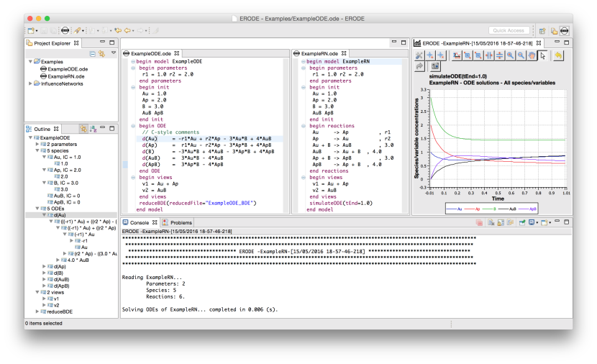Select the arrow pointer tool in chart toolbar

(542, 55)
